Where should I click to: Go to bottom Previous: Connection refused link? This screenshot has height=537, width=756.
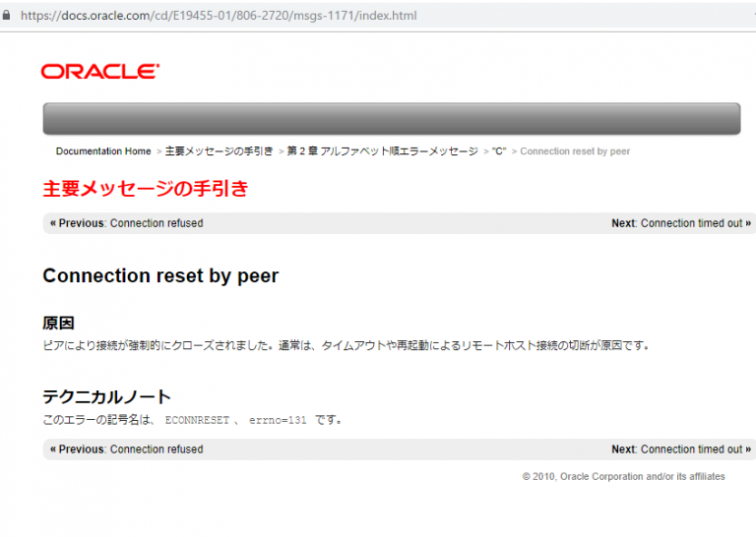point(126,449)
